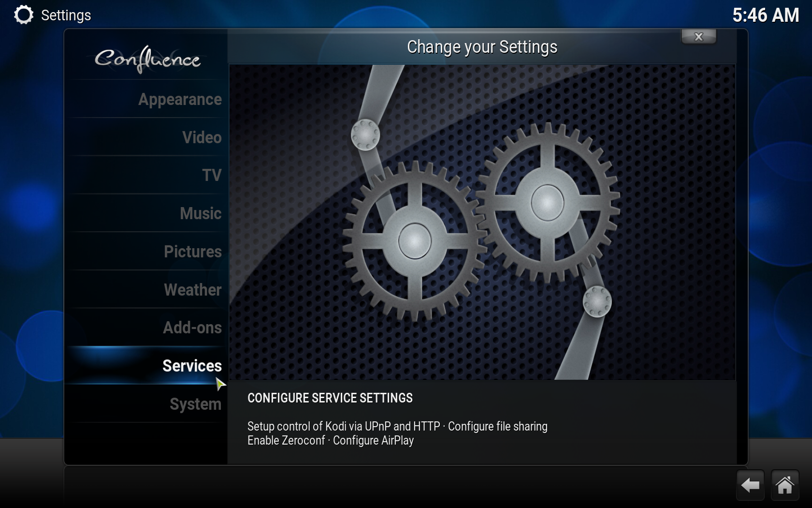Click the back arrow button
Screen dimensions: 812x508
tap(750, 485)
